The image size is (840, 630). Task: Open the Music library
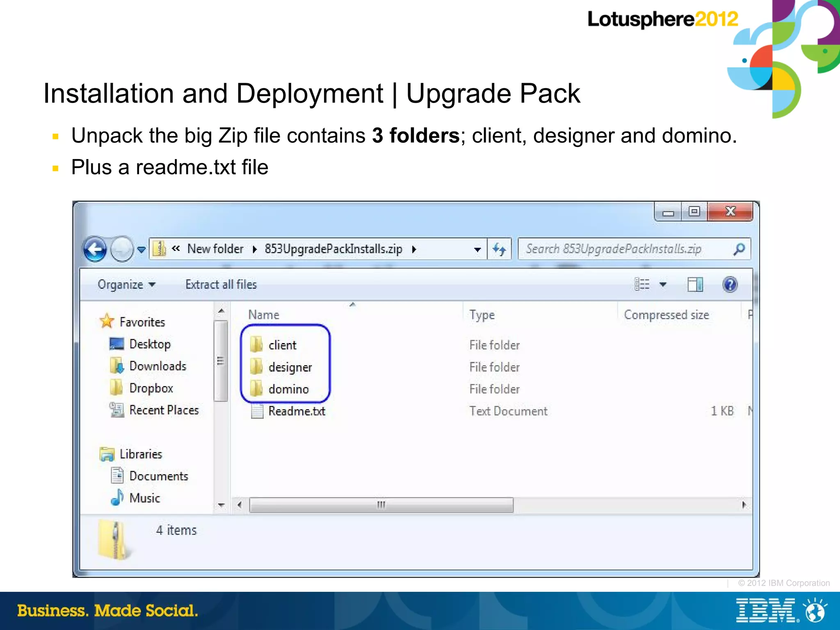pos(135,498)
